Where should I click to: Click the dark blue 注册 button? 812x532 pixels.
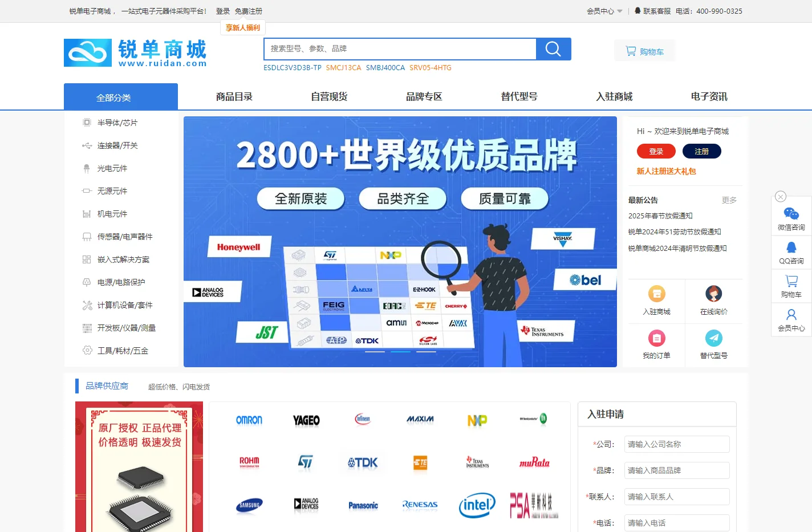[x=702, y=151]
